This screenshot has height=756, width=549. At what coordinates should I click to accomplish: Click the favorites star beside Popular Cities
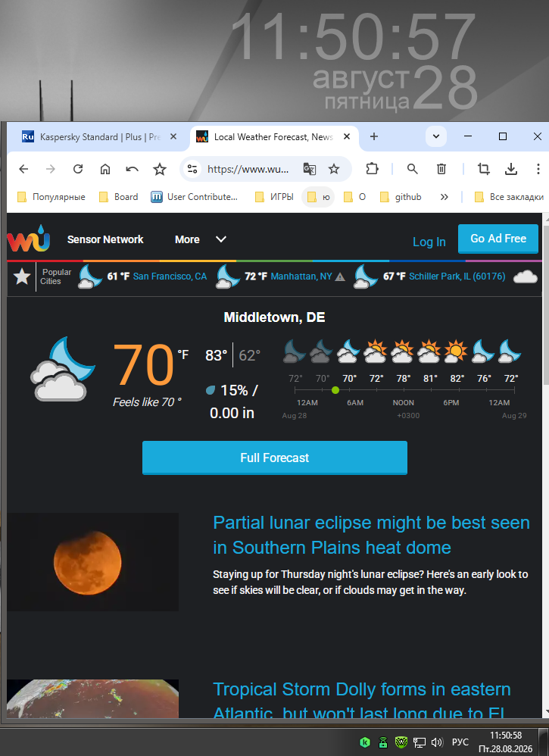click(22, 276)
